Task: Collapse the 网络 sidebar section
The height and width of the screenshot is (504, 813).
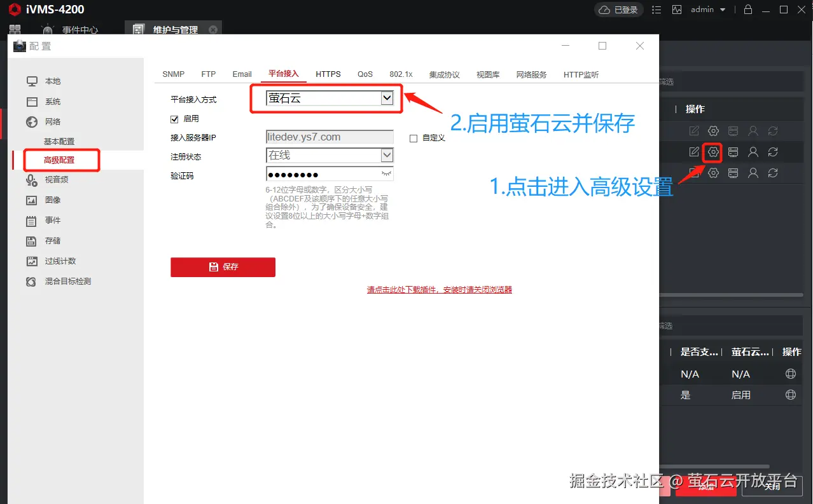Action: [53, 121]
